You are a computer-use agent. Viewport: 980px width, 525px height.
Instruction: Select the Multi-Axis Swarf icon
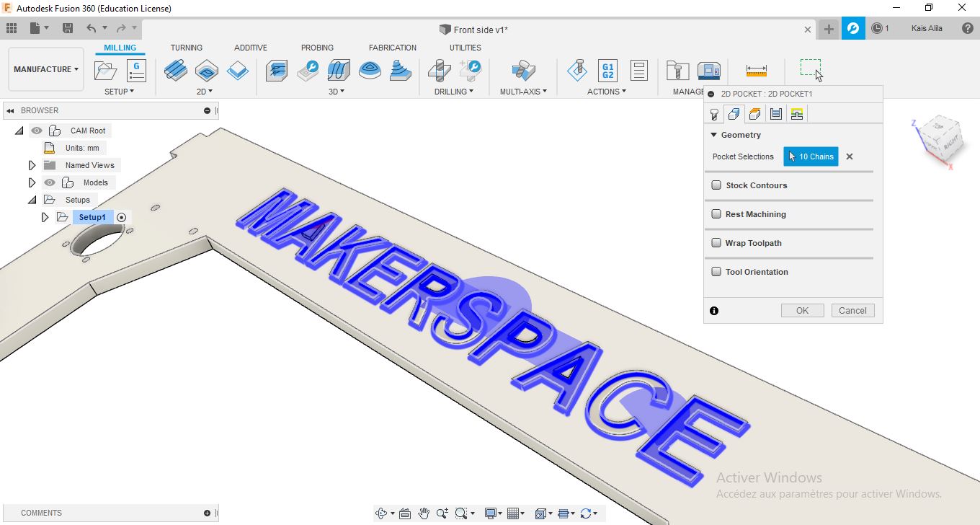(523, 71)
